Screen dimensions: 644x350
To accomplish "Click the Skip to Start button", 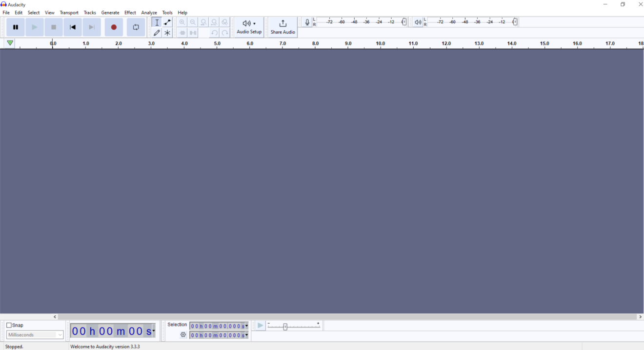I will click(x=73, y=27).
